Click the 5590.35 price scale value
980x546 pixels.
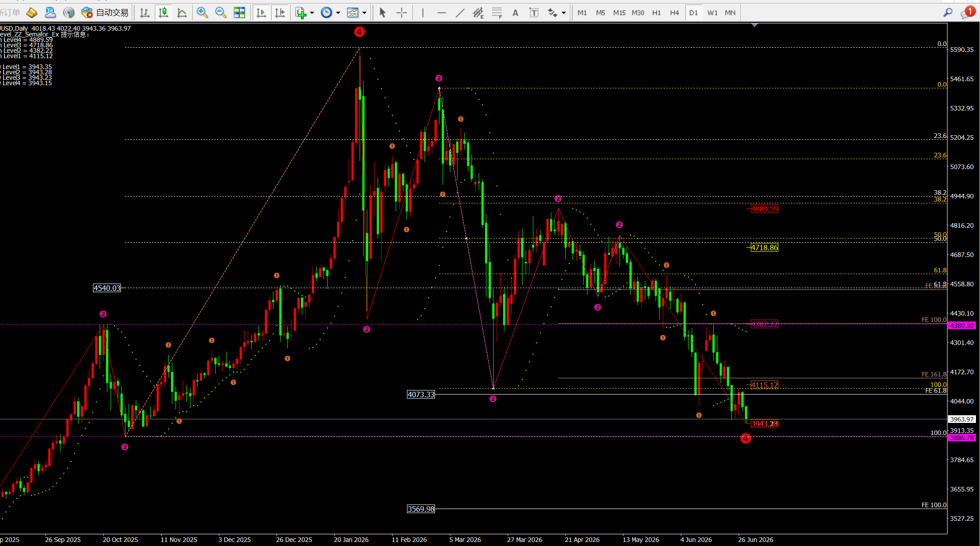(962, 50)
